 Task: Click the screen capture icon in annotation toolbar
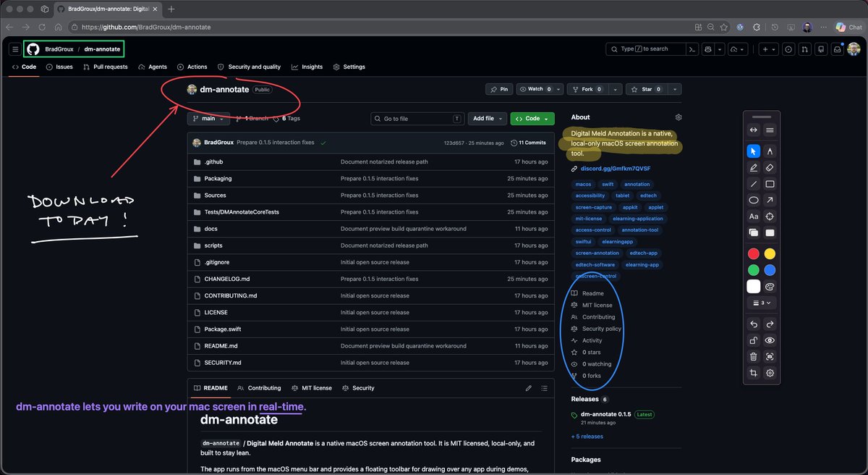[x=770, y=356]
